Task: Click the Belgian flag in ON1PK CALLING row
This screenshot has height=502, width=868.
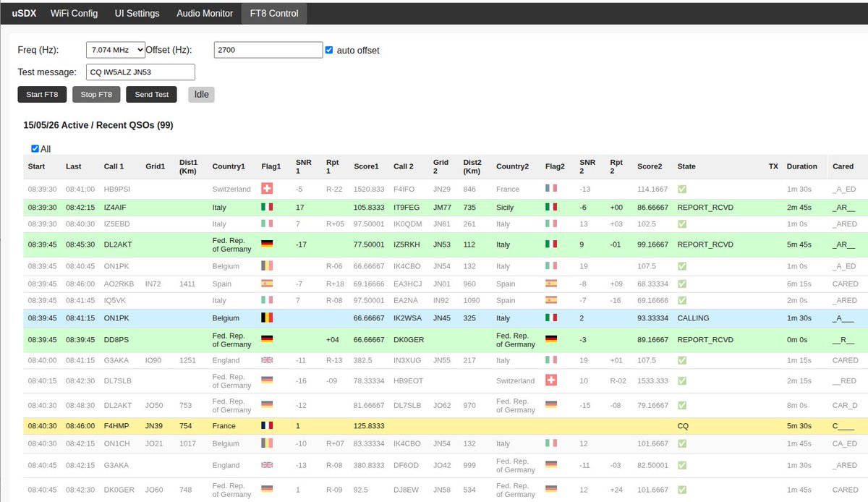Action: [x=267, y=318]
